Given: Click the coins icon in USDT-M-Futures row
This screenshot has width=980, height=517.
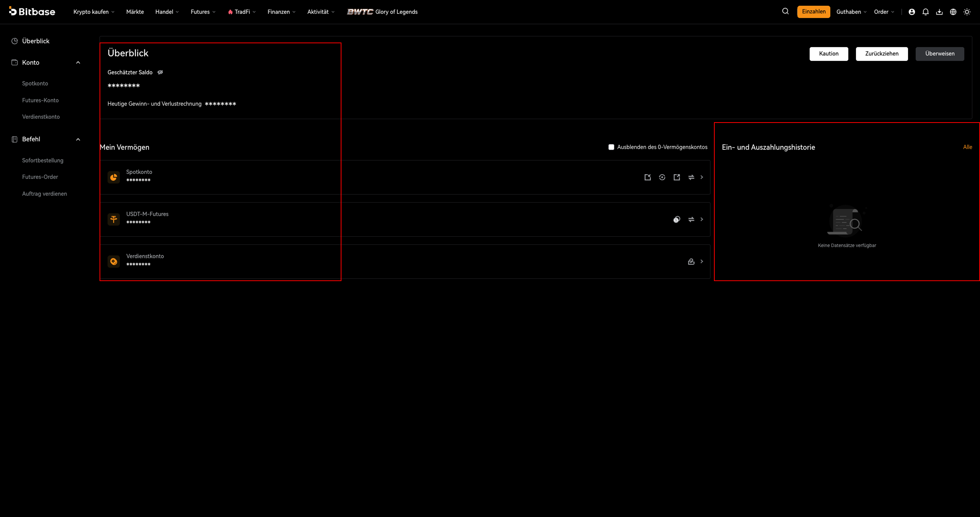Looking at the screenshot, I should (677, 219).
